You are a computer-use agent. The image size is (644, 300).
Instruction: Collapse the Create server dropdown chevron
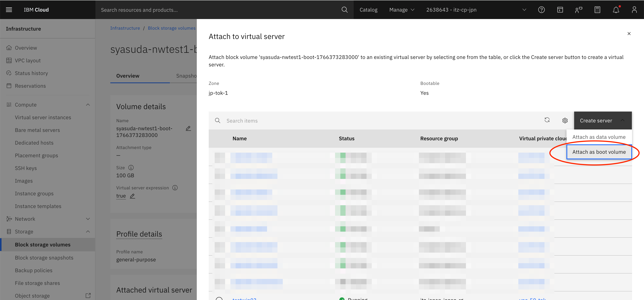(623, 120)
